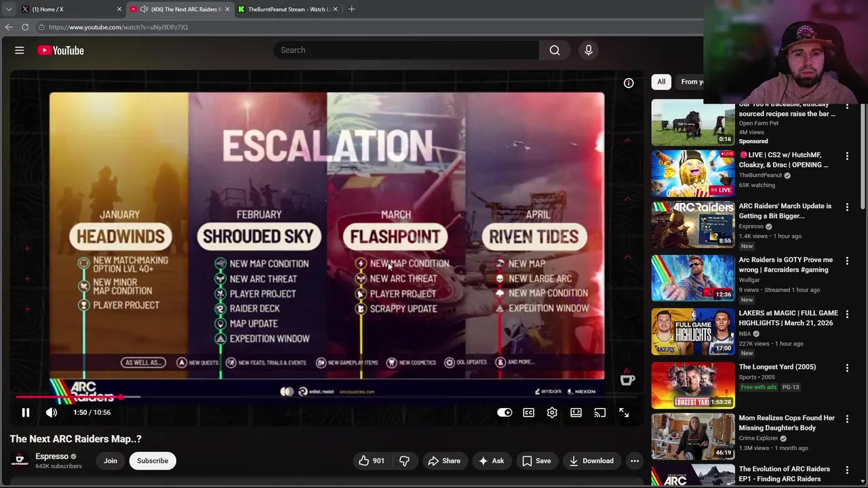The width and height of the screenshot is (868, 488).
Task: Close The Next ARC Raiders tab
Action: coord(227,9)
